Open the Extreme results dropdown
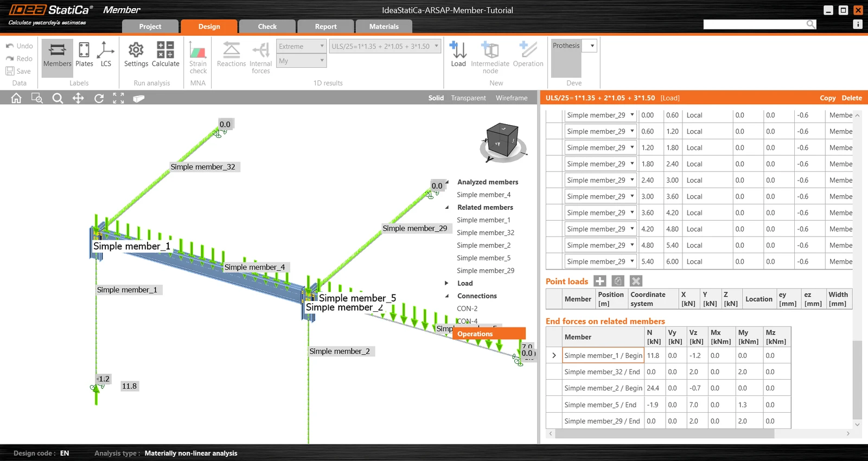Screen dimensions: 868x461 301,46
